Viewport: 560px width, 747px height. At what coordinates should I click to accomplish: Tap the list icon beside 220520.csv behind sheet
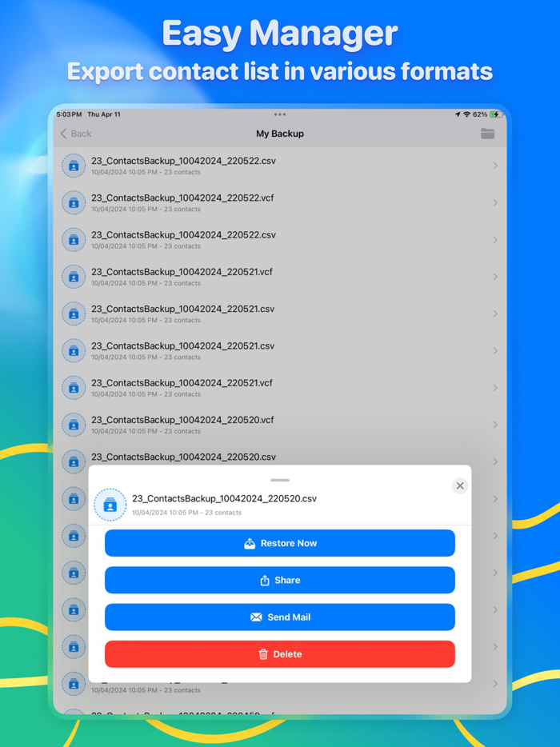74,461
